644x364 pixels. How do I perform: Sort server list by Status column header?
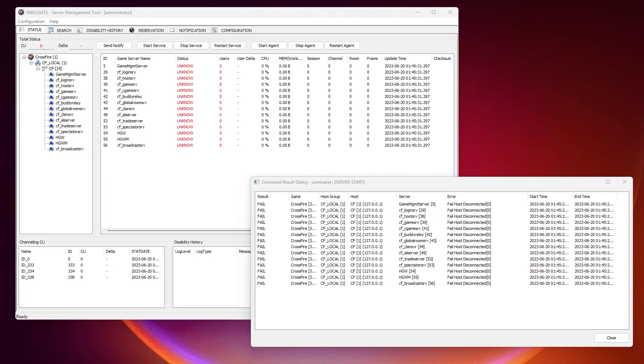[196, 58]
